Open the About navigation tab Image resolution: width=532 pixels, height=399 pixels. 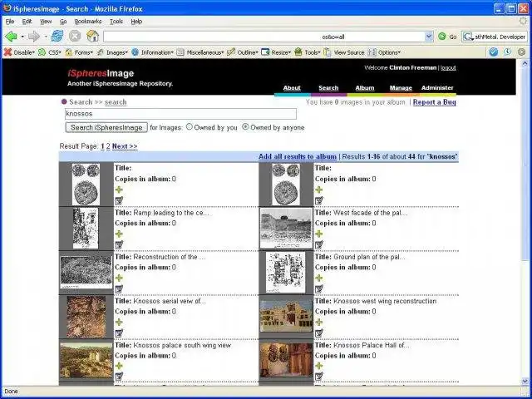tap(292, 88)
